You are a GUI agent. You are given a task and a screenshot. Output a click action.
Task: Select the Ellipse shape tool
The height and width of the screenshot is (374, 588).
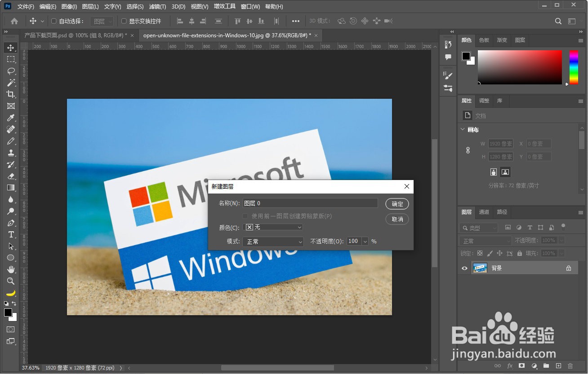pyautogui.click(x=11, y=258)
